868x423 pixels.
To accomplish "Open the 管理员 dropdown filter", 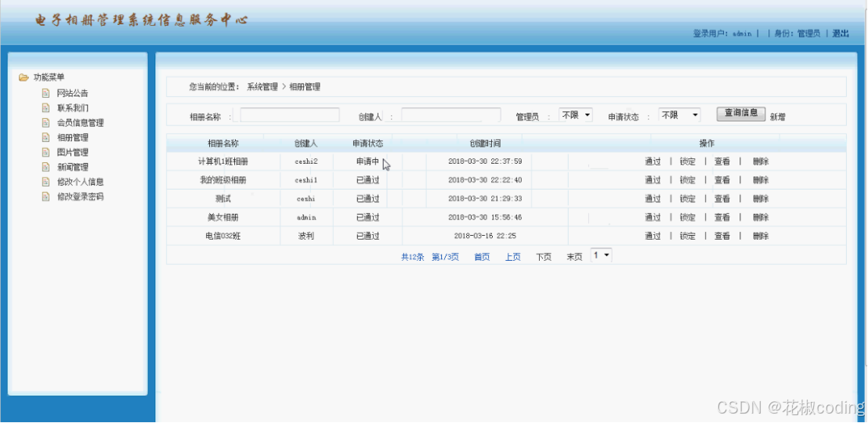I will click(x=576, y=115).
